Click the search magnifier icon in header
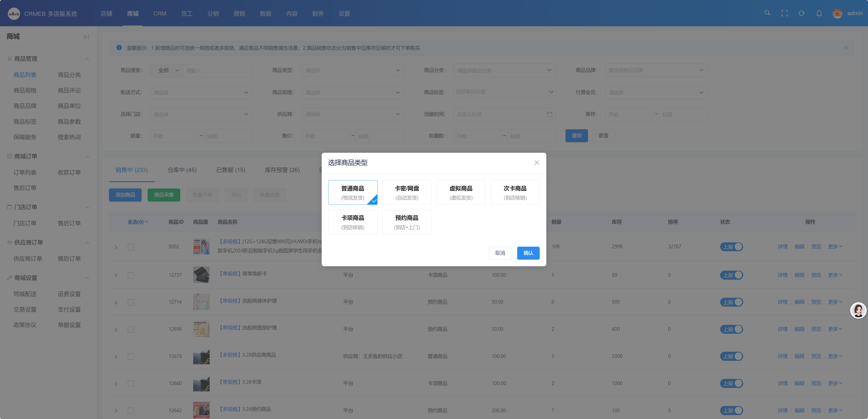 coord(767,13)
